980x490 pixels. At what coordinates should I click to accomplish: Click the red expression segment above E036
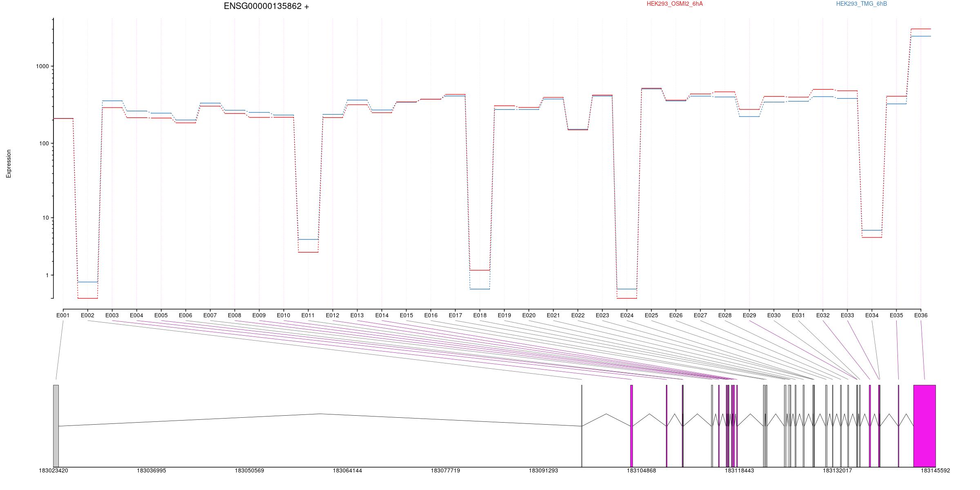click(921, 29)
